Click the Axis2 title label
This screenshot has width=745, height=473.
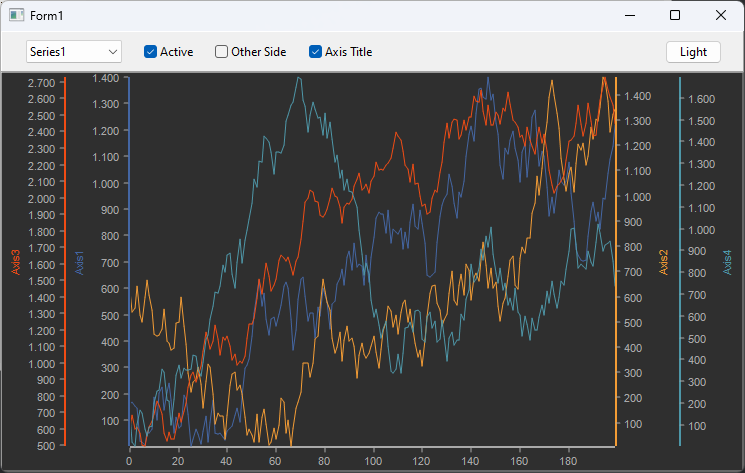point(663,262)
